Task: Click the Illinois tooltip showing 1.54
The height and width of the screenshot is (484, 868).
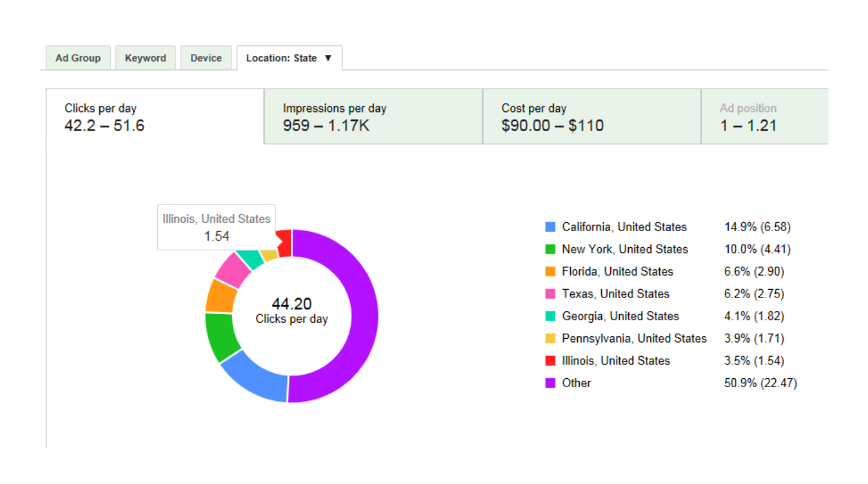Action: [x=216, y=227]
